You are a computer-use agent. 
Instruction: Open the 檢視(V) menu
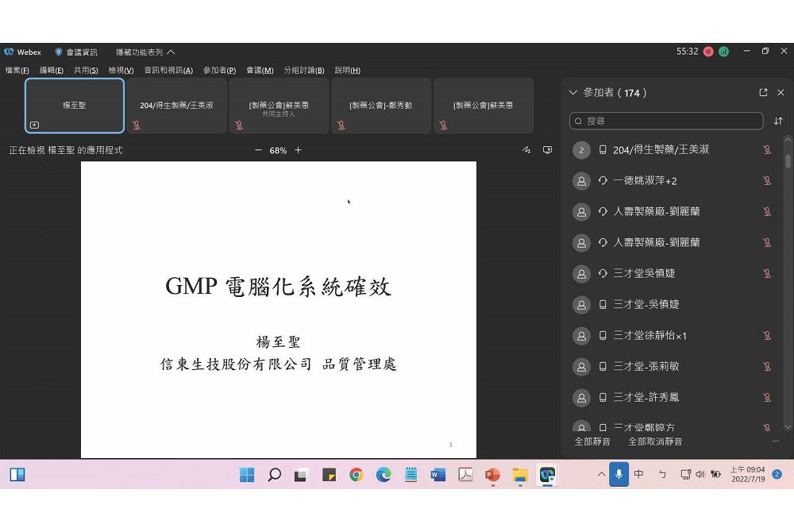[121, 71]
